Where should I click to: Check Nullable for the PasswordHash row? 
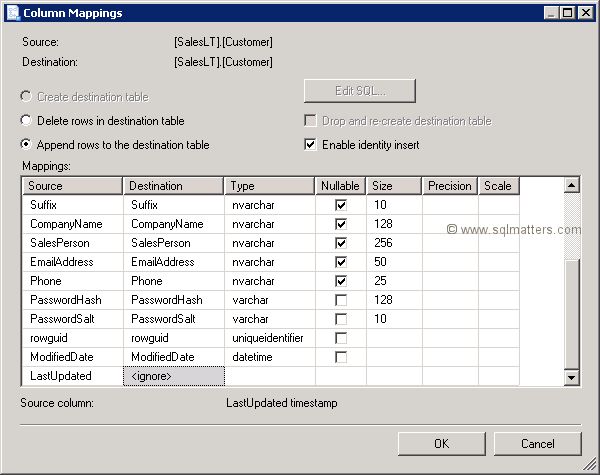click(341, 300)
